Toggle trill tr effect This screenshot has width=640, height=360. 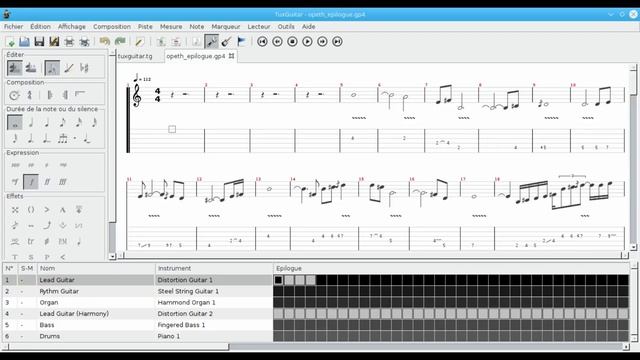31,241
